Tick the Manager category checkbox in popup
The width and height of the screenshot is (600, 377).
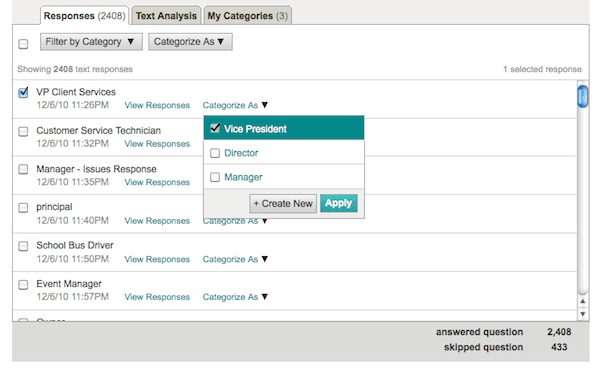point(215,177)
